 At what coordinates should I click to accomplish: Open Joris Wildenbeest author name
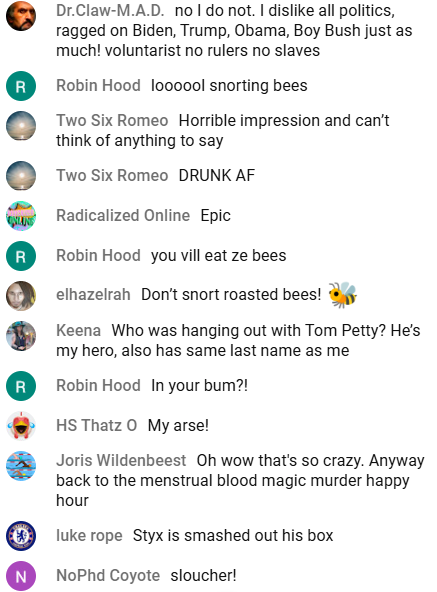pos(121,461)
